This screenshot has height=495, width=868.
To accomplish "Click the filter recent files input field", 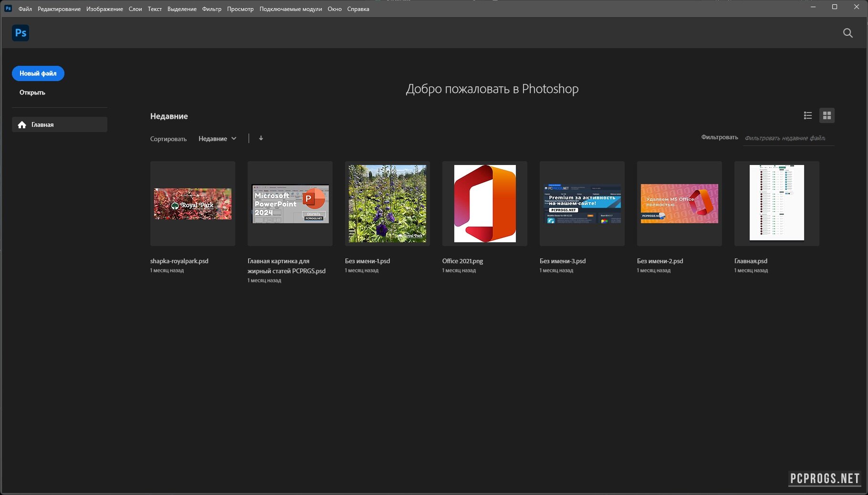I will coord(787,138).
